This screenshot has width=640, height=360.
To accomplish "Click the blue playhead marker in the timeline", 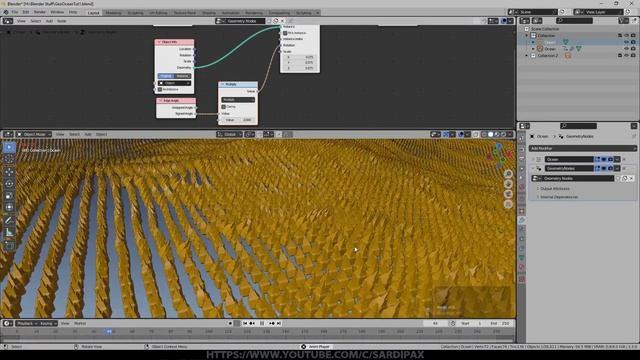I will [x=109, y=331].
